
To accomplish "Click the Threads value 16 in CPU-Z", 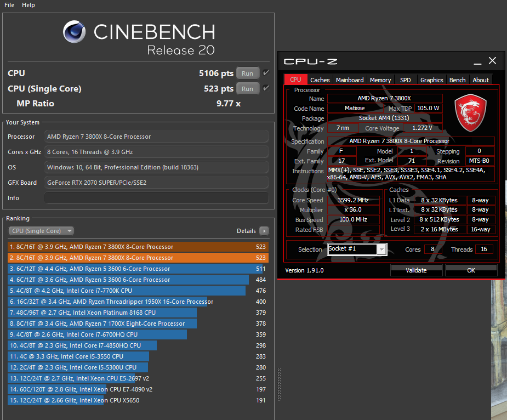I will tap(484, 249).
